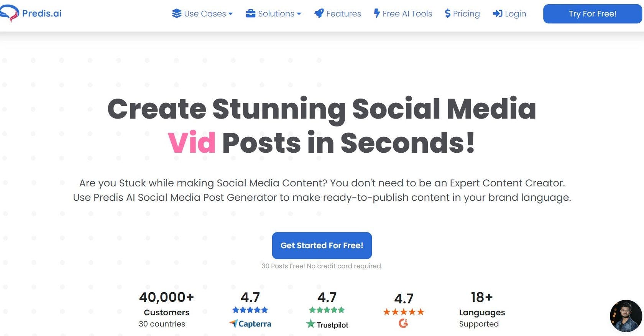The height and width of the screenshot is (336, 644).
Task: Open the chat avatar bubble
Action: (x=626, y=316)
